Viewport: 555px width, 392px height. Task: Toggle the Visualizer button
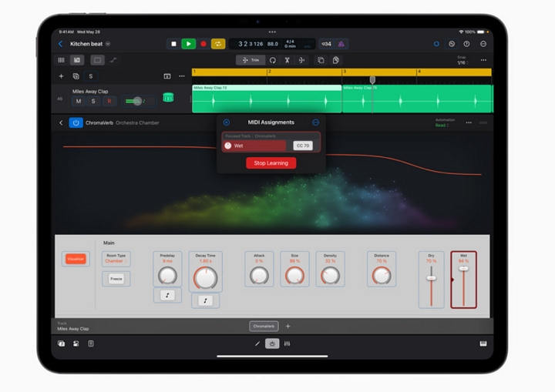click(x=76, y=259)
